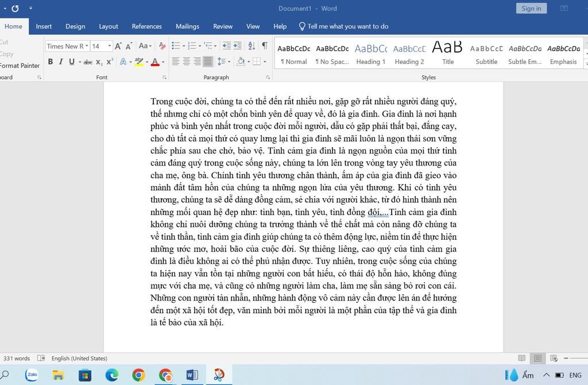Show hidden tray icons chevron
Viewport: 588px width, 385px height.
coord(547,375)
